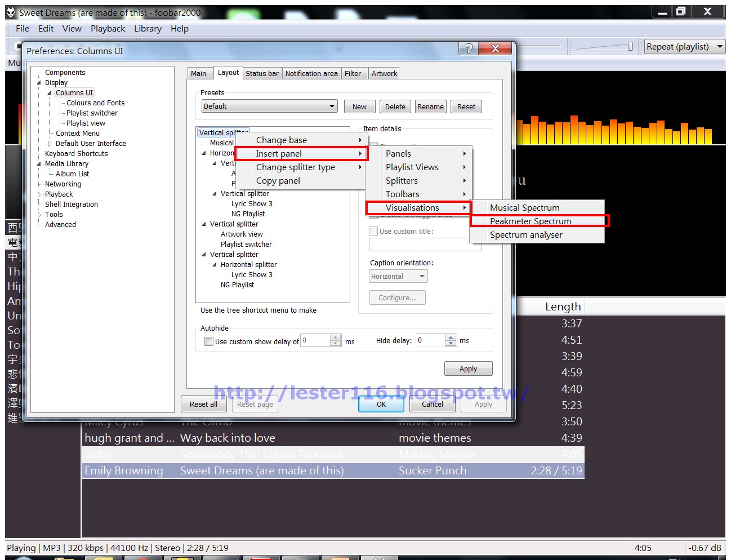Enable the 'Use custom title' checkbox
The image size is (731, 560).
coord(373,231)
